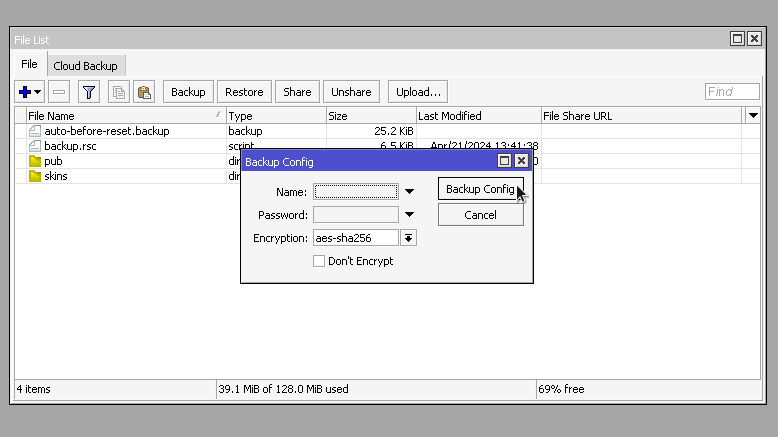Select the auto-before-reset.backup file icon

(x=35, y=131)
